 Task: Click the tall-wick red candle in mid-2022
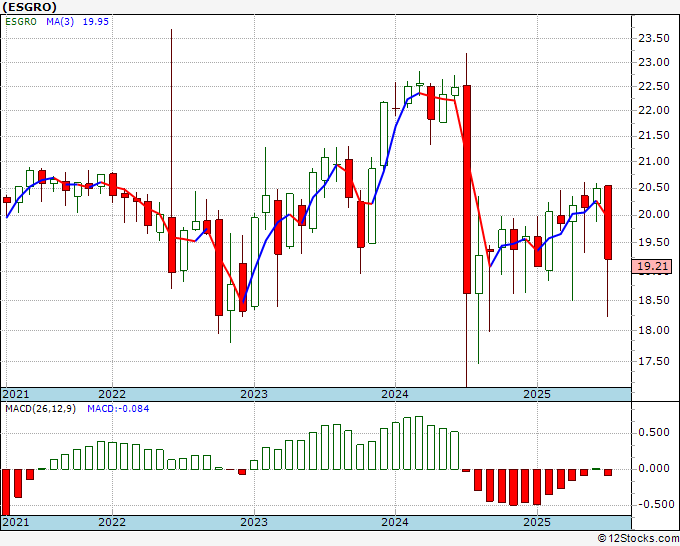172,245
